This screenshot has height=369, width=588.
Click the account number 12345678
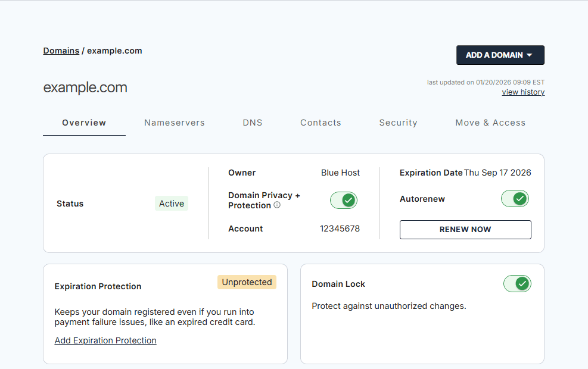point(340,229)
